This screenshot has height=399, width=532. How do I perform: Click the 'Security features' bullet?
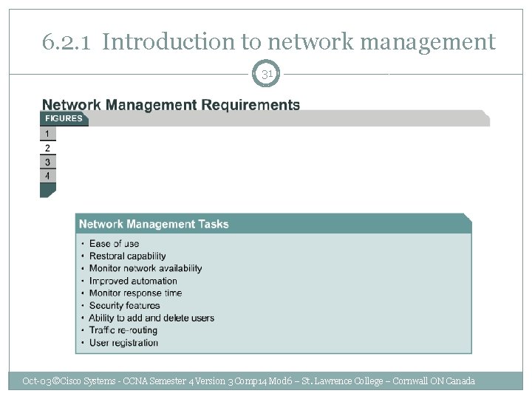(x=125, y=305)
